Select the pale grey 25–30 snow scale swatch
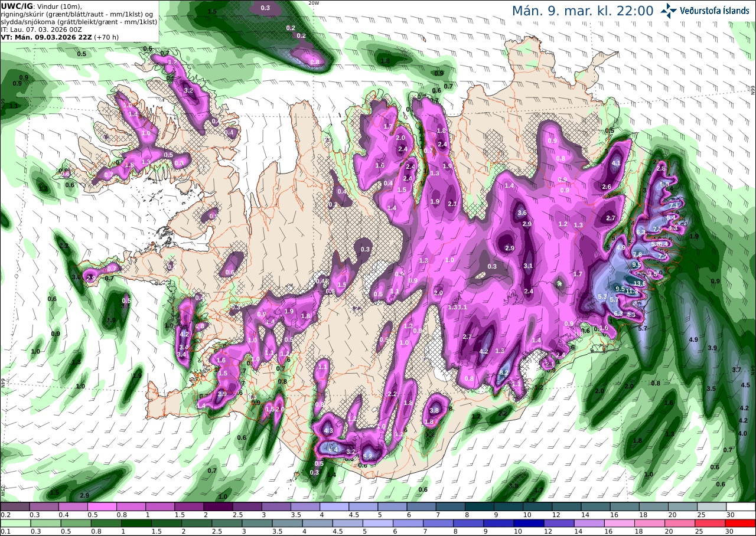Image resolution: width=756 pixels, height=536 pixels. coord(712,506)
